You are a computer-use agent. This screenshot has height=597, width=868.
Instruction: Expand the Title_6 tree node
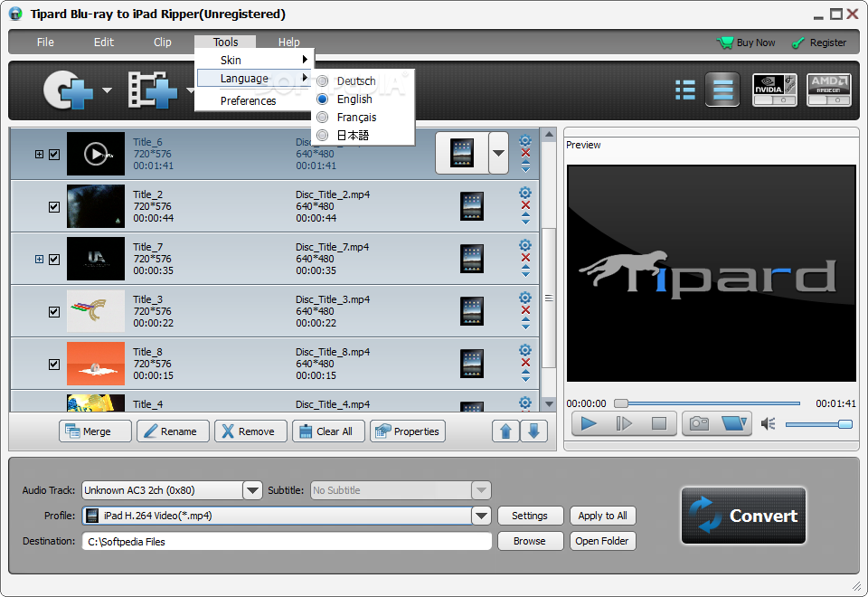(x=39, y=155)
